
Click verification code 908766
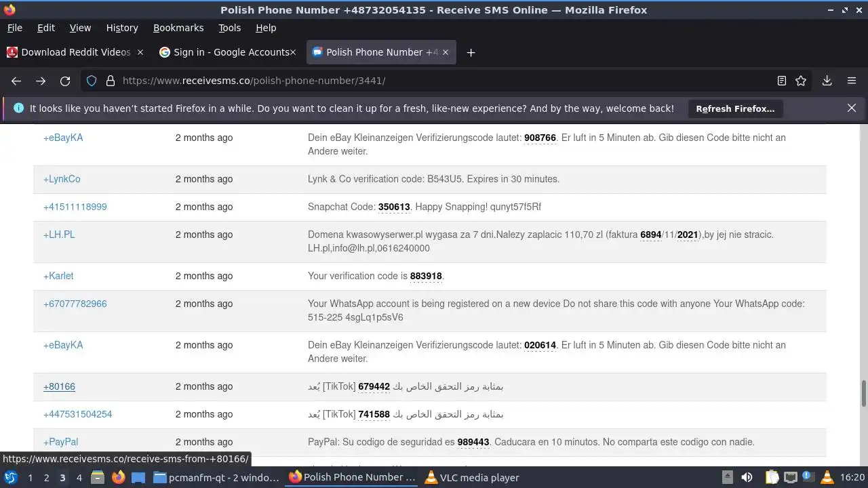click(540, 138)
